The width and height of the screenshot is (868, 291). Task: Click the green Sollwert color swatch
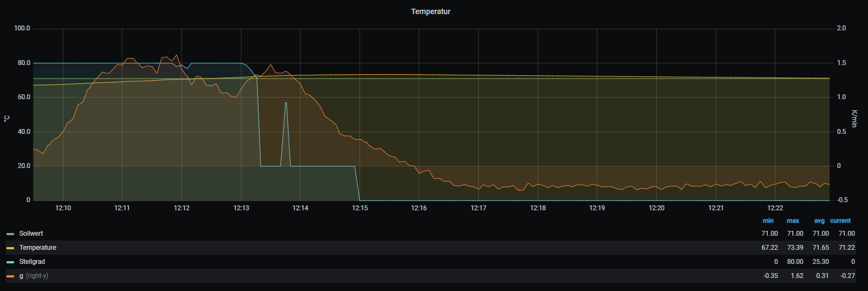(x=10, y=234)
